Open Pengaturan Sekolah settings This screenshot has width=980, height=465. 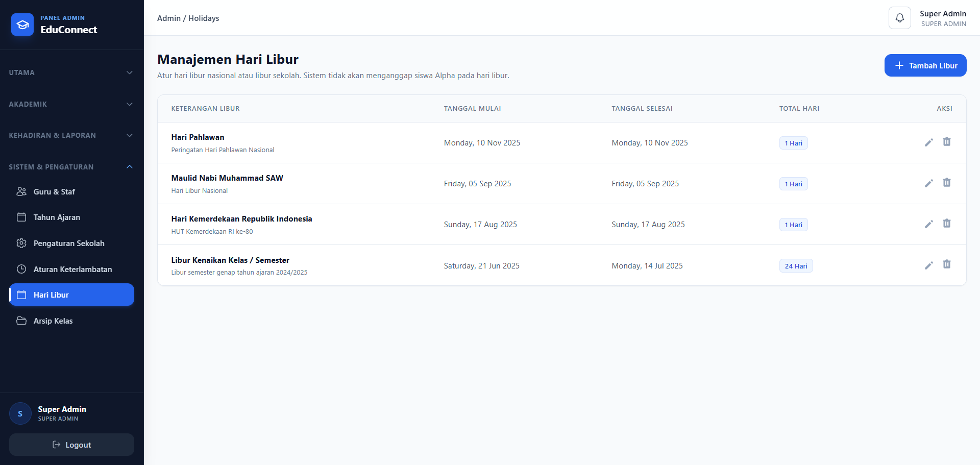[71, 243]
